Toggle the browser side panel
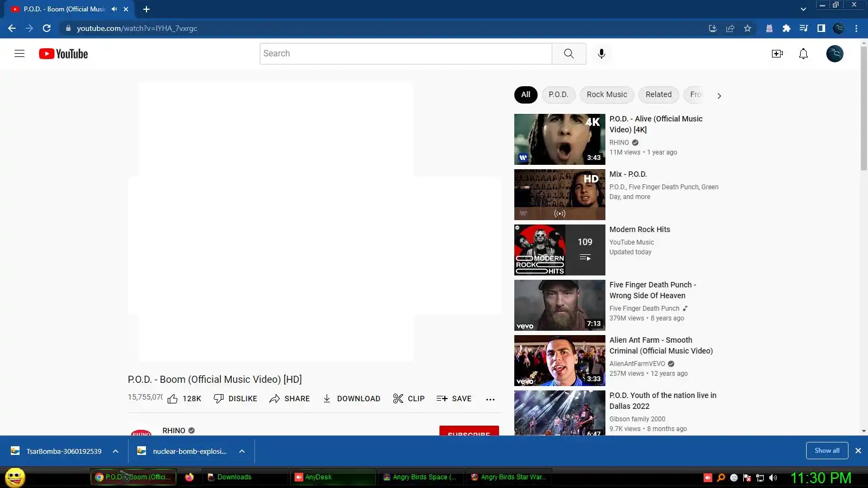This screenshot has height=488, width=868. [x=821, y=28]
